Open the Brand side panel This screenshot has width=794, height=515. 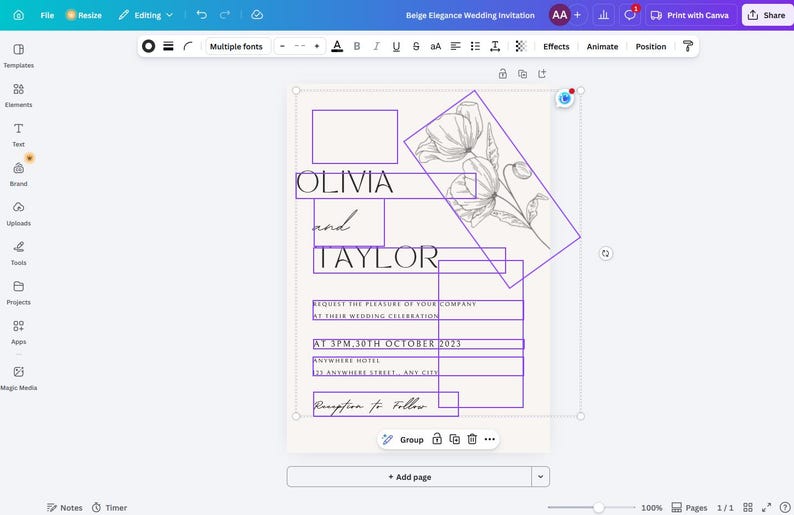(19, 174)
